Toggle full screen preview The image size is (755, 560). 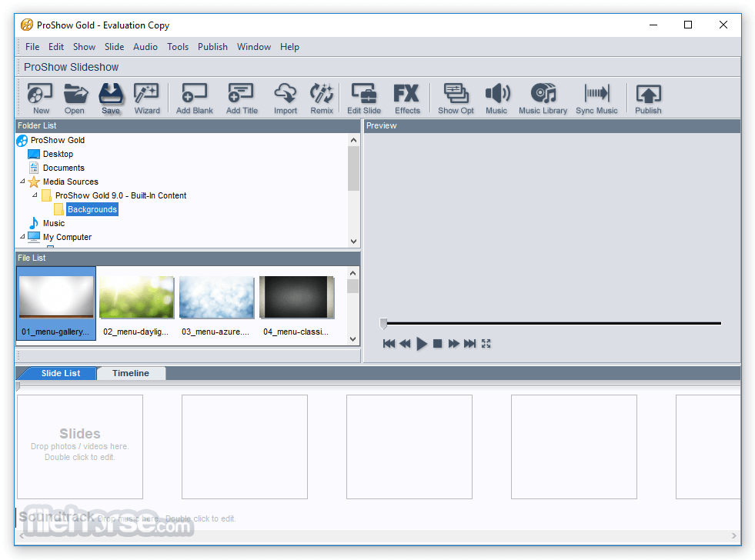[486, 344]
